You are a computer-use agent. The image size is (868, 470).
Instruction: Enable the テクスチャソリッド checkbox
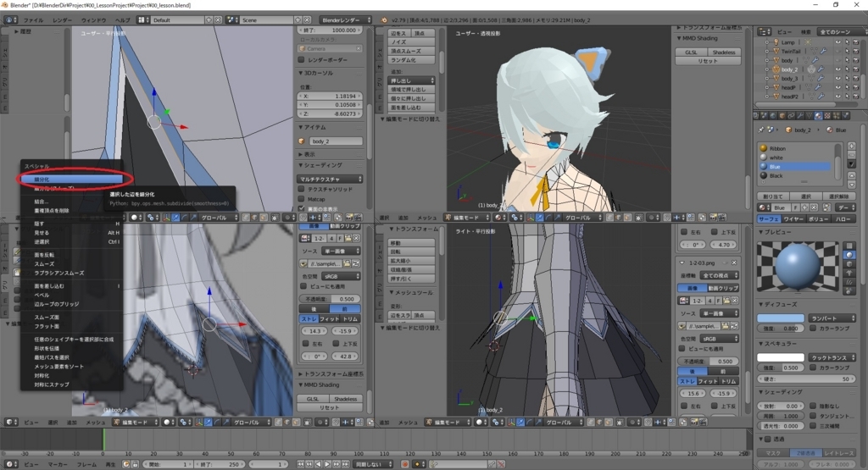[302, 189]
